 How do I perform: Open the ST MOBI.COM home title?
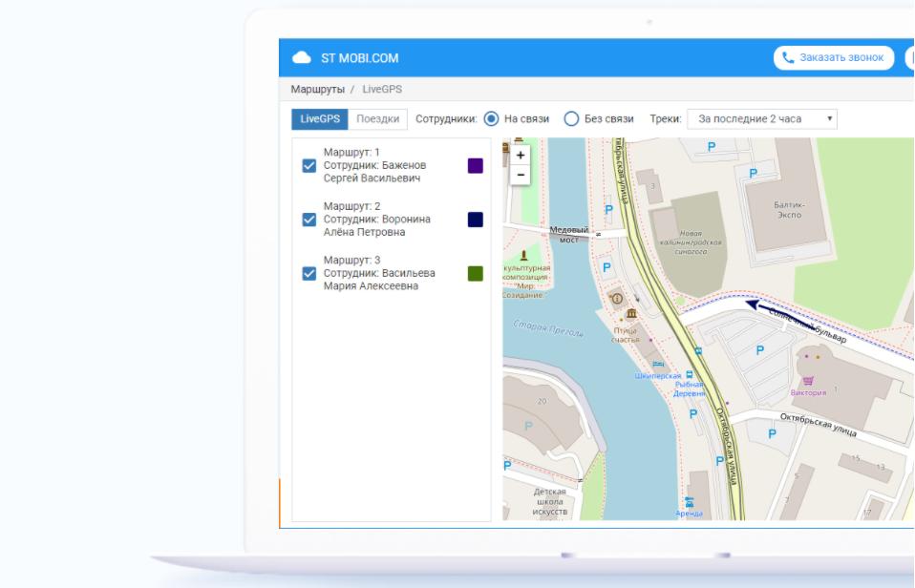point(359,57)
